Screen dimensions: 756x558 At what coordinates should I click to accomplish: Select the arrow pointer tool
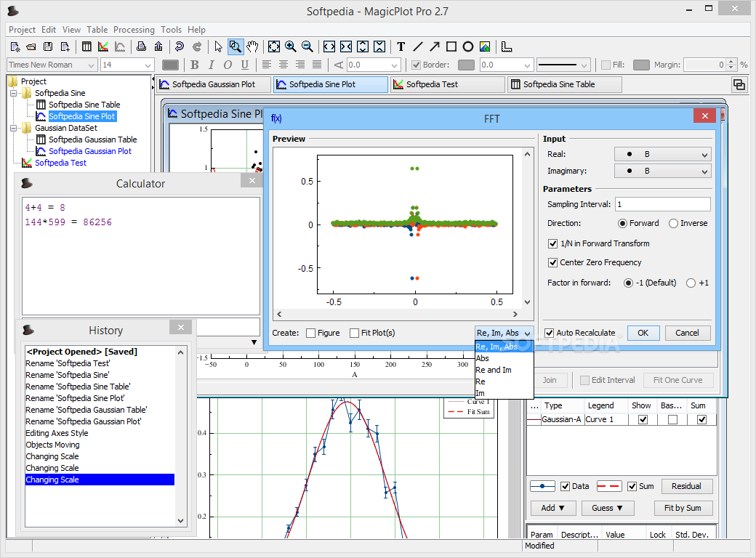tap(218, 46)
